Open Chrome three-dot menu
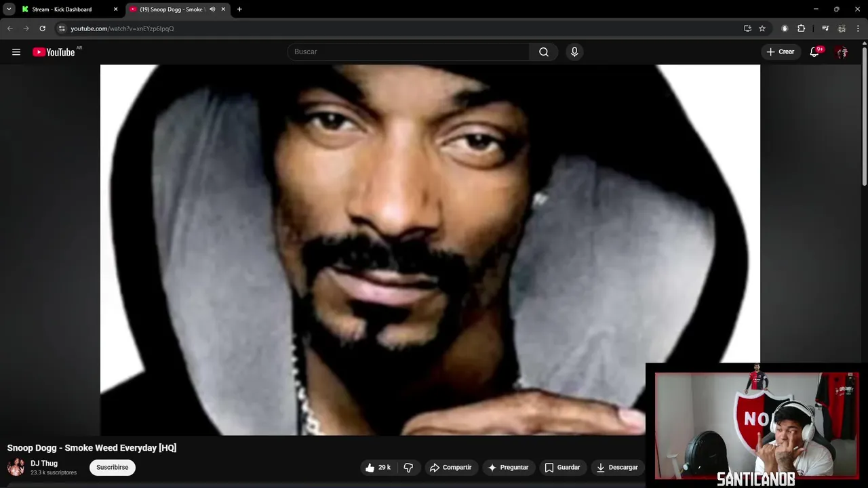This screenshot has width=868, height=488. pos(858,28)
